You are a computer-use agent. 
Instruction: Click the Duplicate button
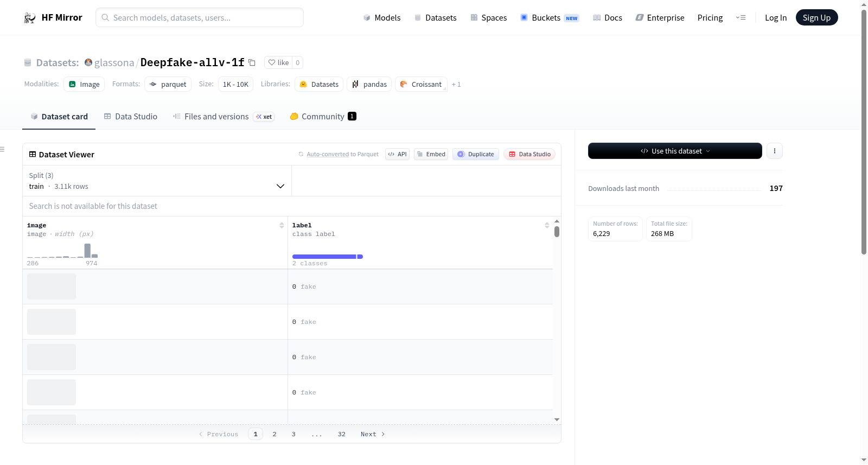point(476,154)
